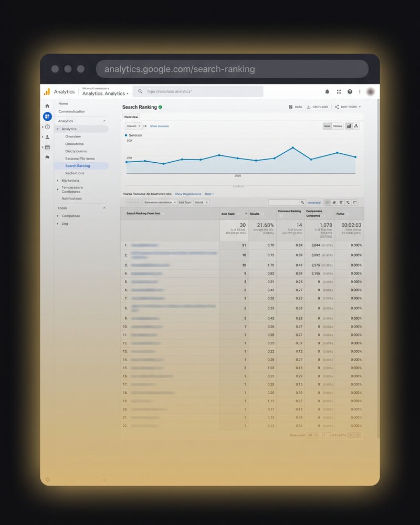Open Commnrdication in the sidebar
The height and width of the screenshot is (525, 420).
72,111
